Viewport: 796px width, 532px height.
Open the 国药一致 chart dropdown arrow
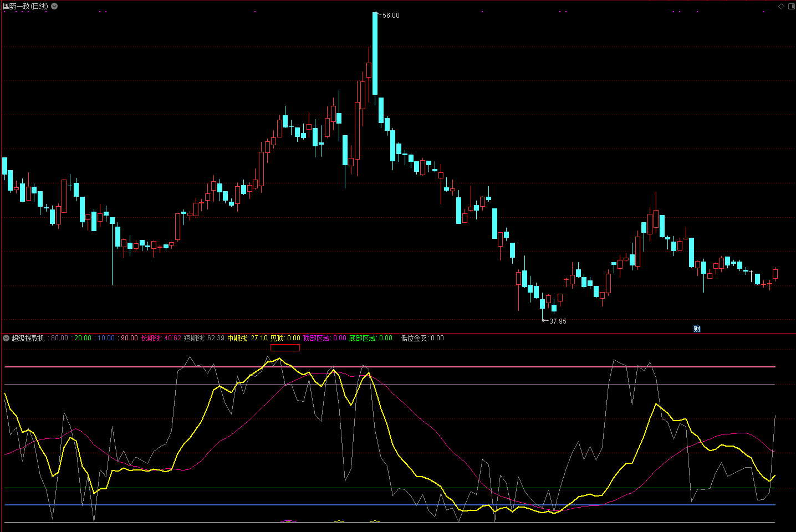coord(54,6)
